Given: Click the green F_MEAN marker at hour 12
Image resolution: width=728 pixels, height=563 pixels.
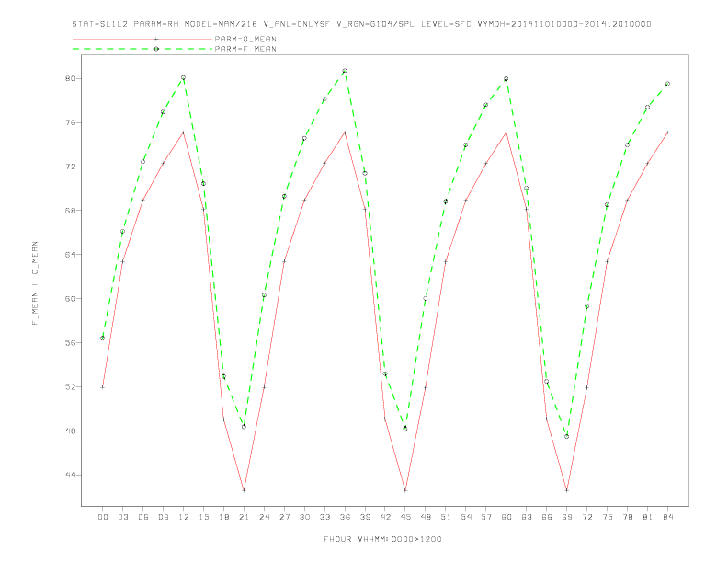Looking at the screenshot, I should [184, 77].
